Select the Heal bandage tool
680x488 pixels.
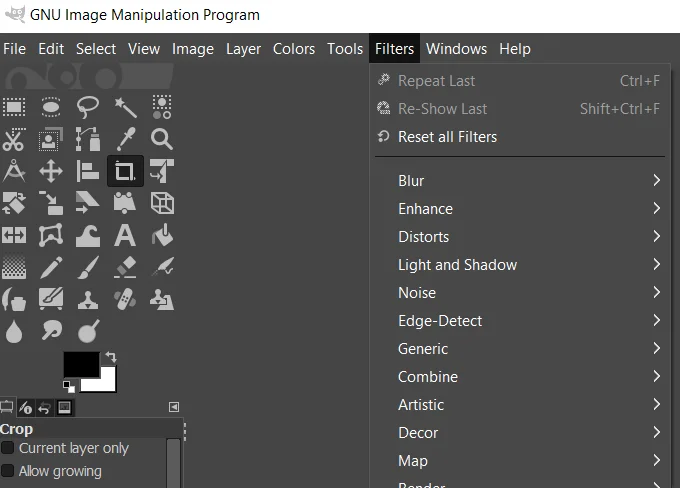click(x=125, y=300)
